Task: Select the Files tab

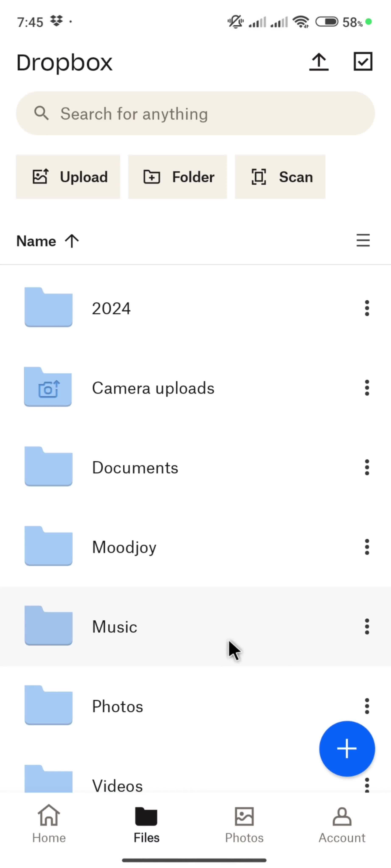Action: click(x=146, y=825)
